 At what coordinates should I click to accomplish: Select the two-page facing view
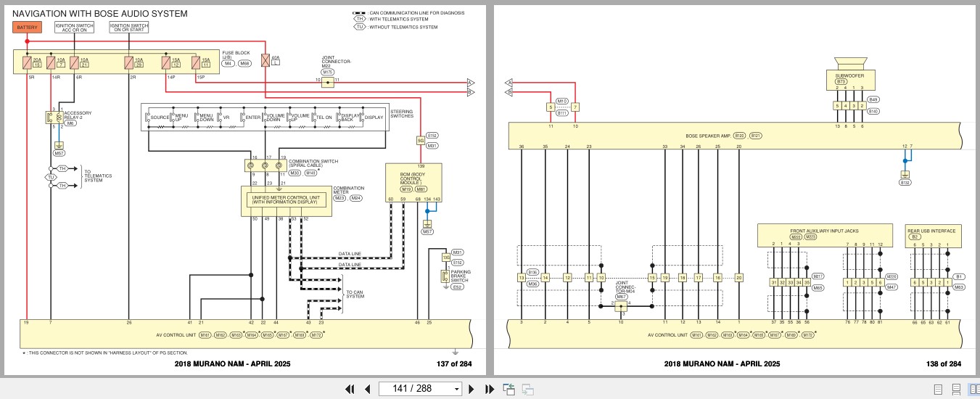tap(974, 390)
